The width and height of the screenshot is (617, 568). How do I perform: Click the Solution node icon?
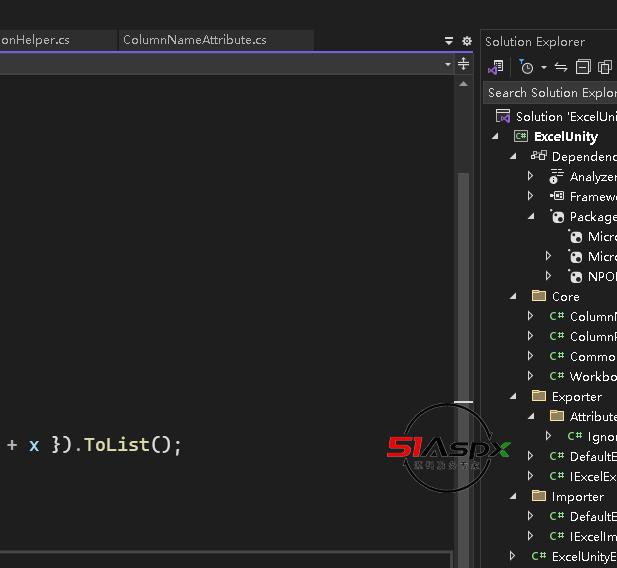(503, 116)
